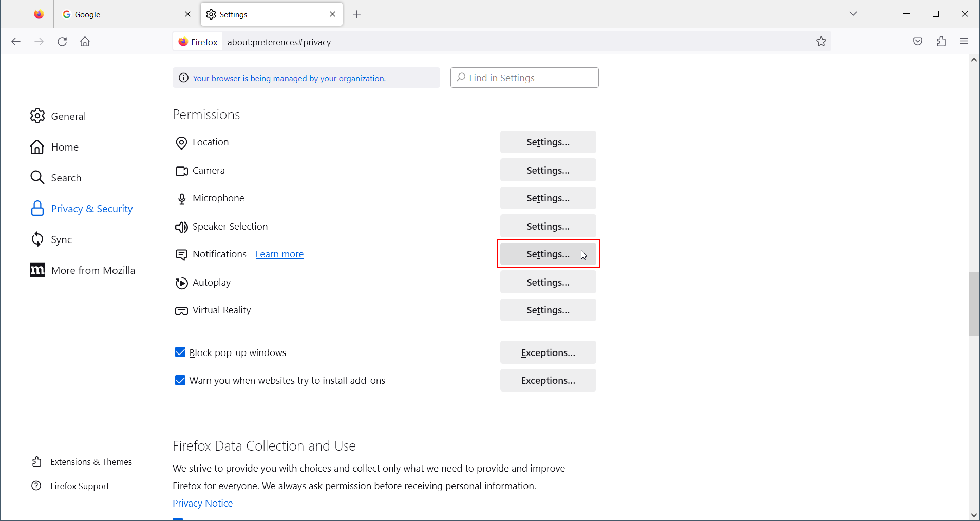
Task: Open a new tab
Action: [x=357, y=14]
